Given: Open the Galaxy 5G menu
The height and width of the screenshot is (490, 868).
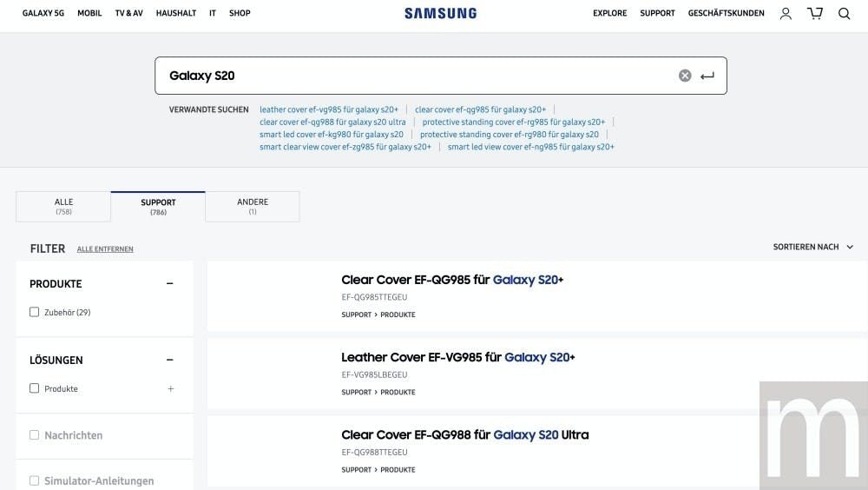Looking at the screenshot, I should click(x=43, y=13).
